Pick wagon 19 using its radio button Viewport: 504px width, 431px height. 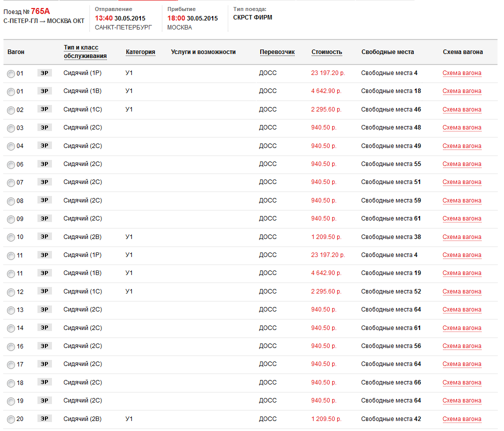point(11,401)
